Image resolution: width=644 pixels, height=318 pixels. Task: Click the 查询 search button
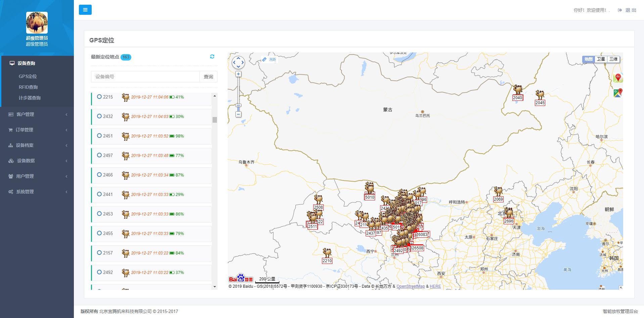click(208, 77)
